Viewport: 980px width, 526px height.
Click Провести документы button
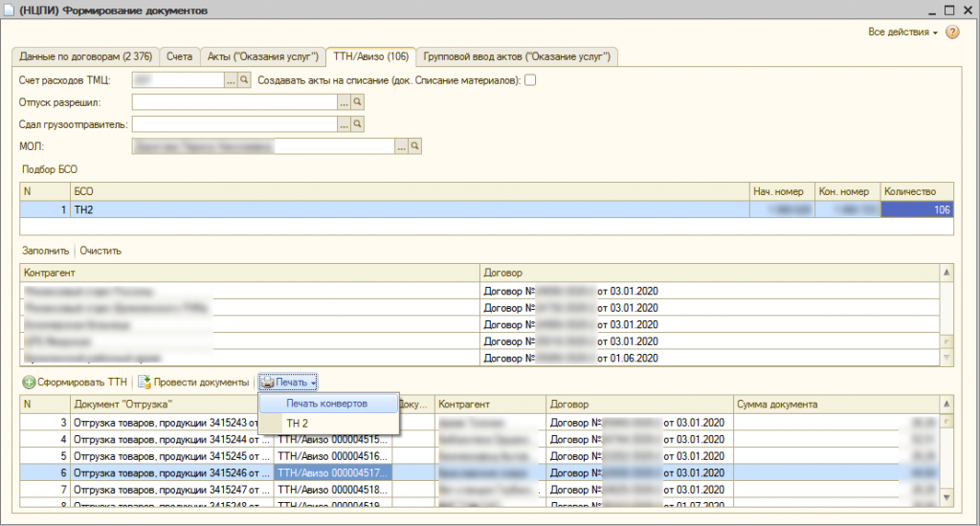[193, 383]
